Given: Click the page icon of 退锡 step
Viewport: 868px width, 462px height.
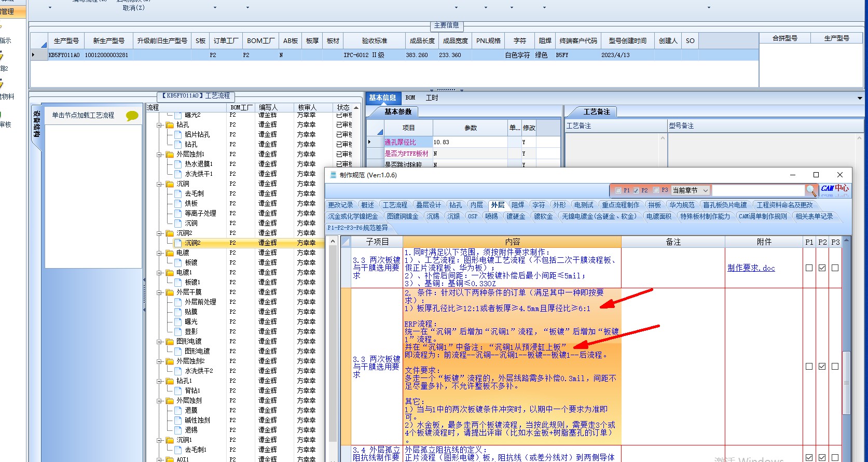Looking at the screenshot, I should pos(178,430).
